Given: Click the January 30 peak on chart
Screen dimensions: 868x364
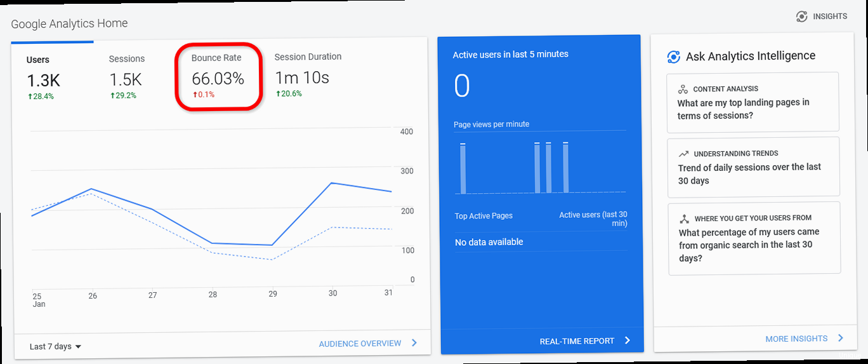Looking at the screenshot, I should point(332,183).
